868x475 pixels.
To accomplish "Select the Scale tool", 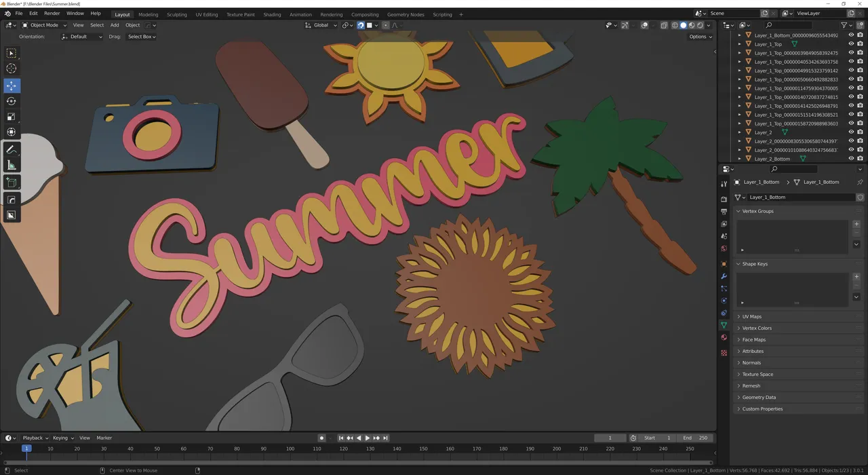I will click(12, 117).
